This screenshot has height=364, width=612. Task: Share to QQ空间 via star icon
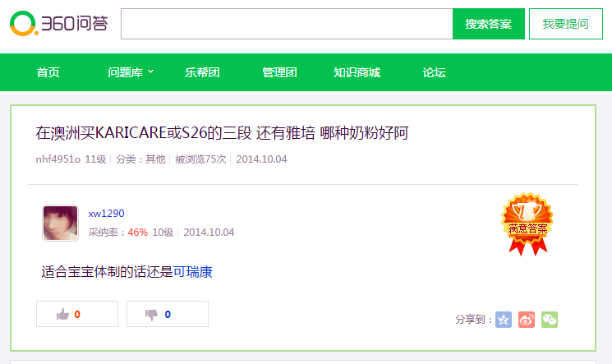[504, 320]
